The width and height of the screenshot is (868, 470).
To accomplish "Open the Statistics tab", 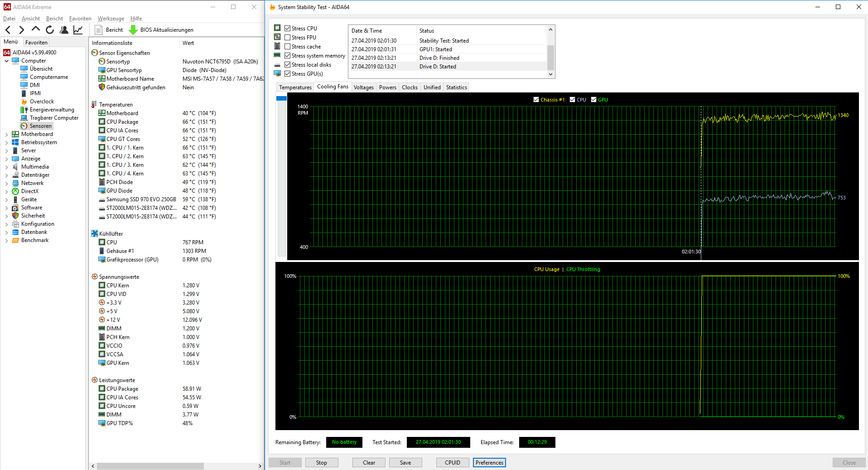I will pyautogui.click(x=457, y=87).
